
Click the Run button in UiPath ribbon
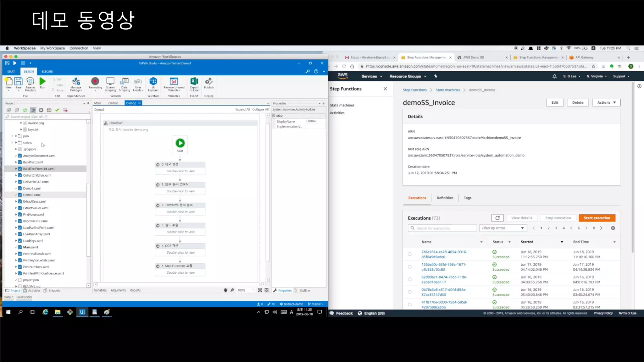point(42,82)
